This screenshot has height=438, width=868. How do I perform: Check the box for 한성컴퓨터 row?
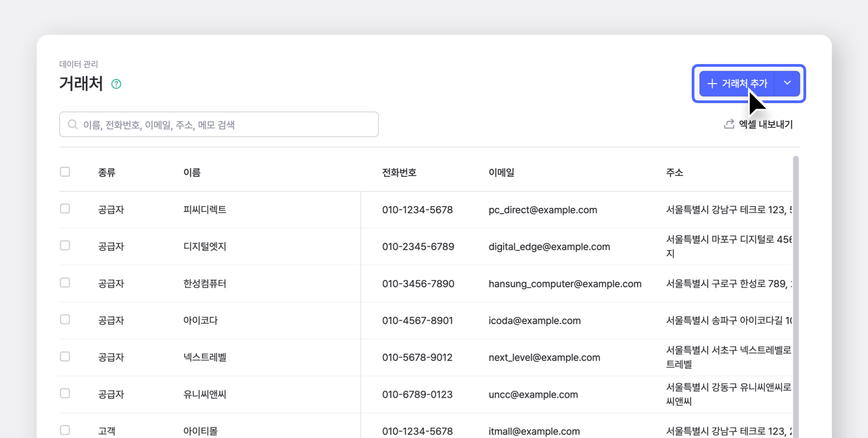pos(65,283)
